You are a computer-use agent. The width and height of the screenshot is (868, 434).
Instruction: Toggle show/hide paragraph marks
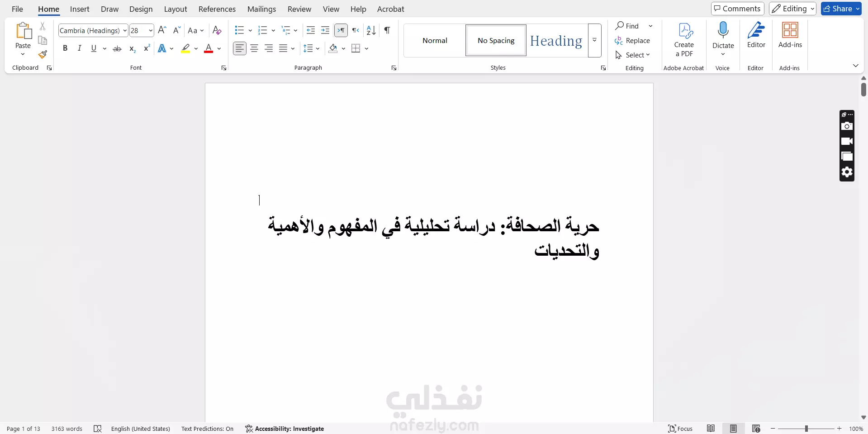coord(387,30)
